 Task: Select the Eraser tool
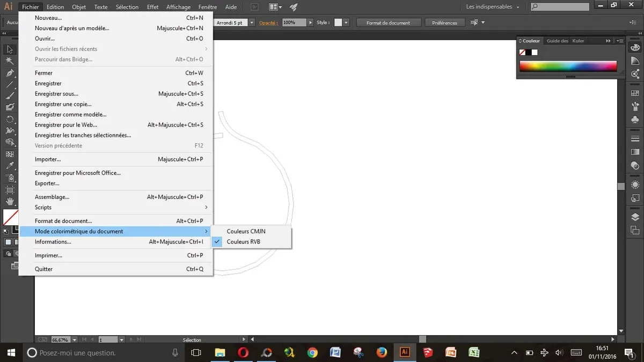click(x=10, y=107)
